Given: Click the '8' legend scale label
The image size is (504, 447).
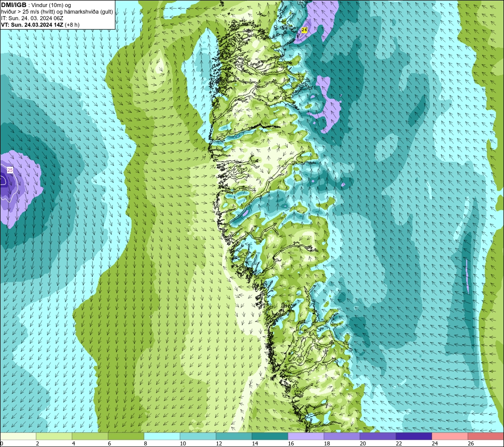Looking at the screenshot, I should click(146, 443).
